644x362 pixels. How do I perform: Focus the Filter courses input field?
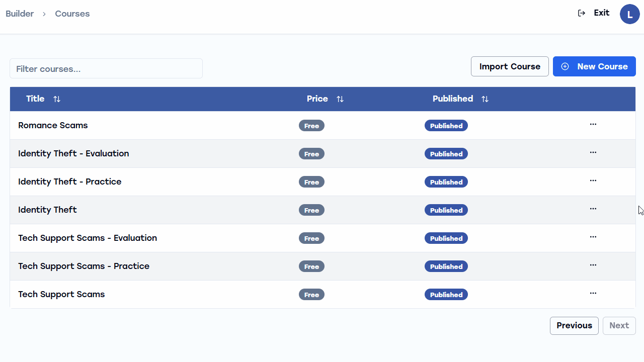[x=106, y=69]
